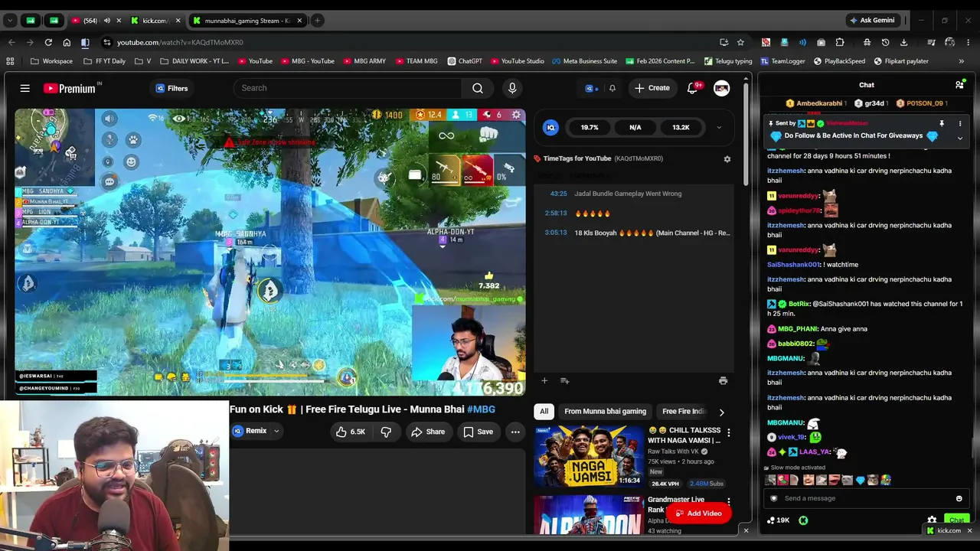
Task: Open options for Grandmaster Live Rank video
Action: (x=728, y=502)
